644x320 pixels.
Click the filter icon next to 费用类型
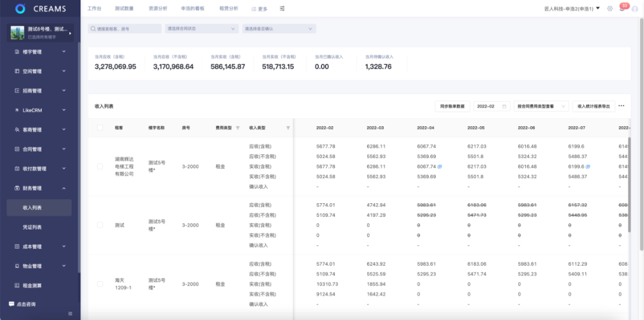coord(238,128)
